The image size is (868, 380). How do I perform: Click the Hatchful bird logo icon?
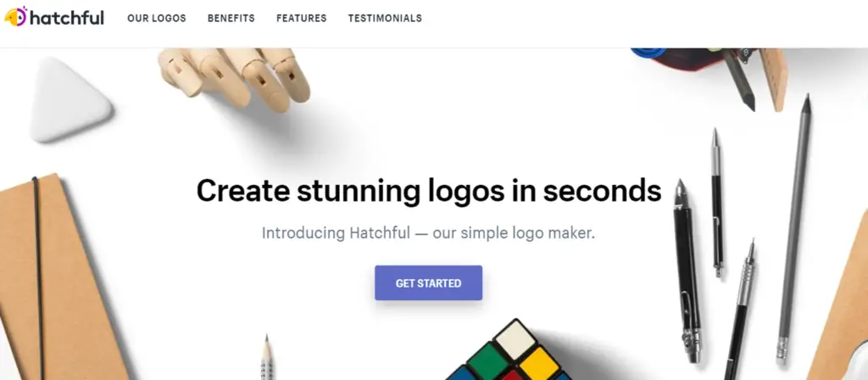pyautogui.click(x=15, y=17)
